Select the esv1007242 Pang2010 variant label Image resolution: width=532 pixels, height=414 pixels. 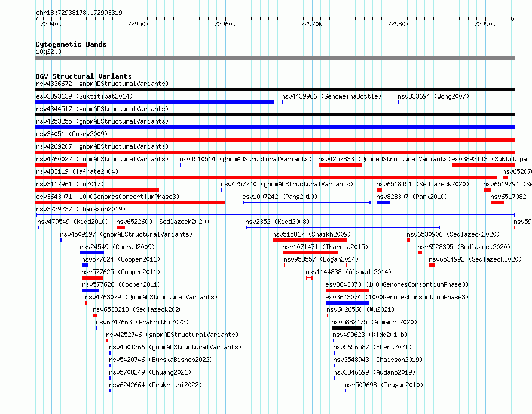(x=280, y=197)
